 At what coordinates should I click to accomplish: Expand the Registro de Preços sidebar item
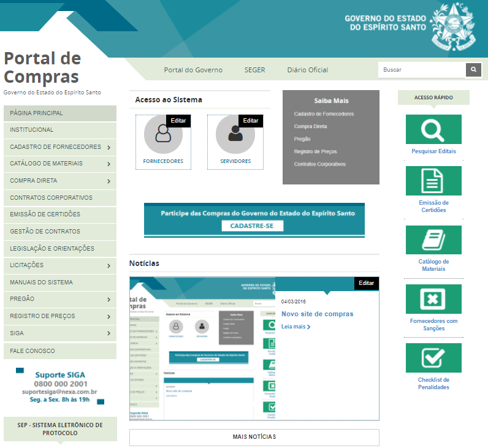click(x=108, y=317)
